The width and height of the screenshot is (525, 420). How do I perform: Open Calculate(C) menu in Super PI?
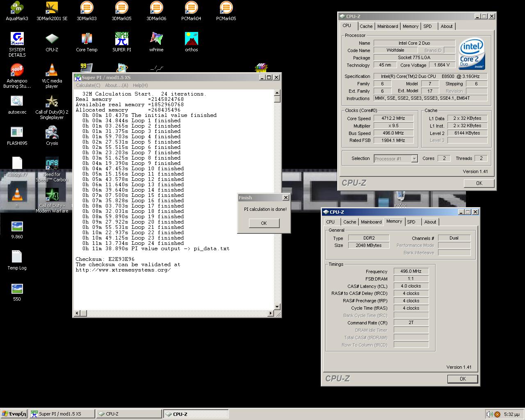tap(88, 85)
